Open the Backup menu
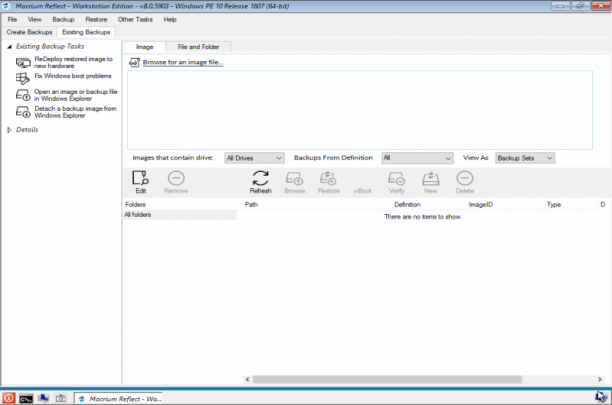Viewport: 612px width, 405px height. pos(63,20)
